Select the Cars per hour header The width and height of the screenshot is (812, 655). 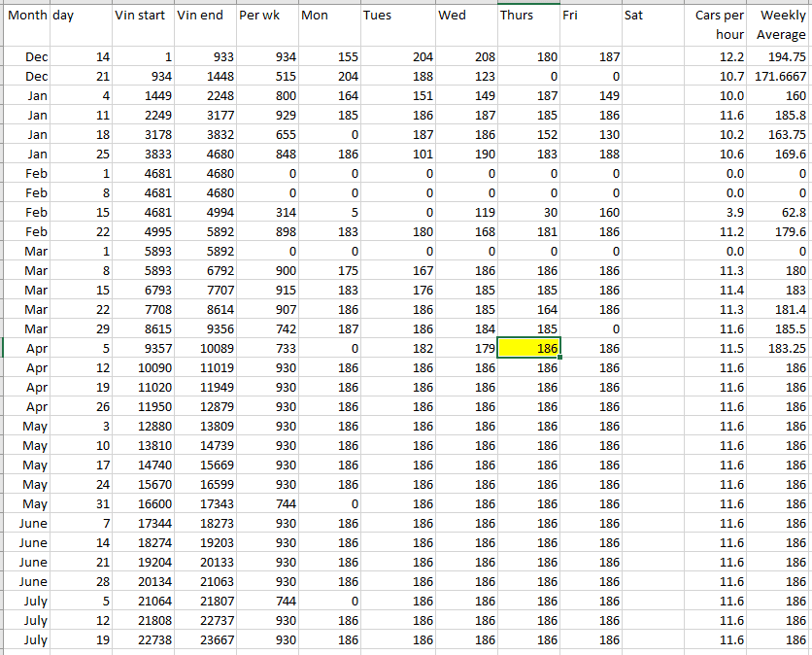coord(719,25)
